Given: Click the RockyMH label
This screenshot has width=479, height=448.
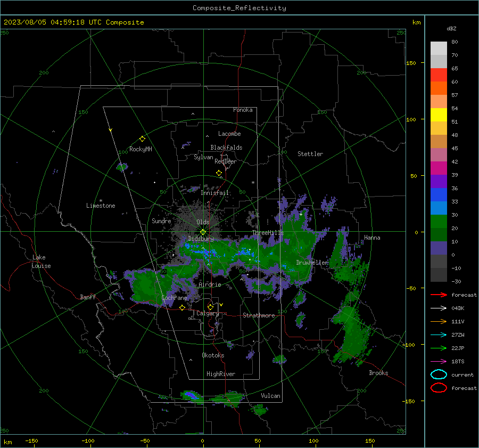Looking at the screenshot, I should pos(141,149).
